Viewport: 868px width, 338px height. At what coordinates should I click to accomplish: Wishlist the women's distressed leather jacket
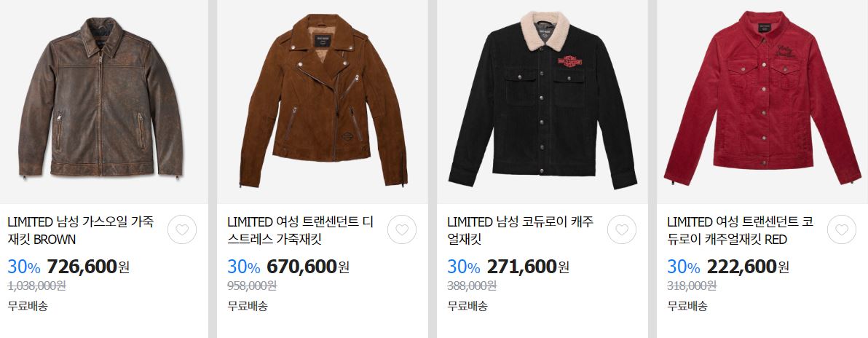[x=402, y=229]
